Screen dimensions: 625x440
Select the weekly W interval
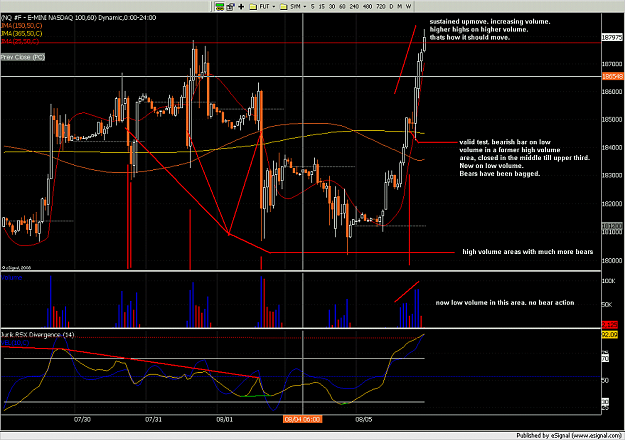click(408, 6)
